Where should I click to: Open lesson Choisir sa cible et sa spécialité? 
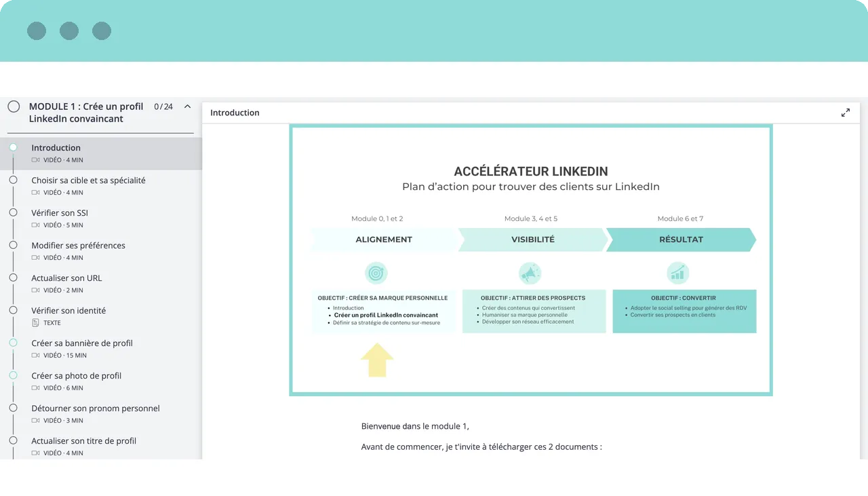[x=101, y=186]
